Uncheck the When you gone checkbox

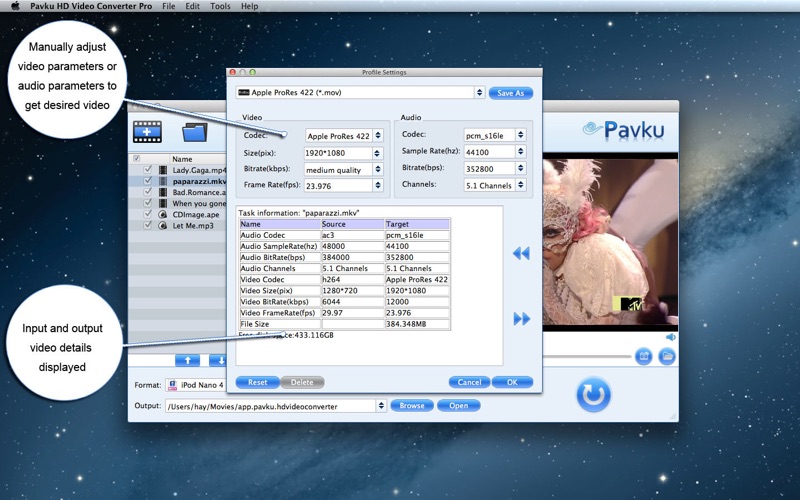[147, 203]
